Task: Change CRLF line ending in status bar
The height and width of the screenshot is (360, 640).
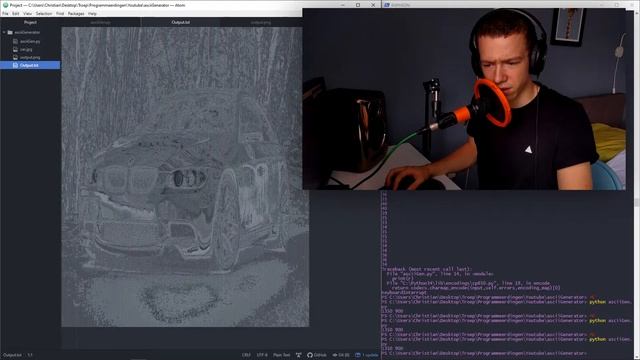Action: coord(246,355)
